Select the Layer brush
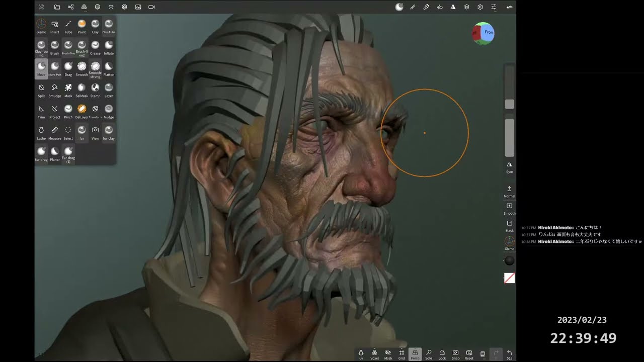 (x=109, y=90)
